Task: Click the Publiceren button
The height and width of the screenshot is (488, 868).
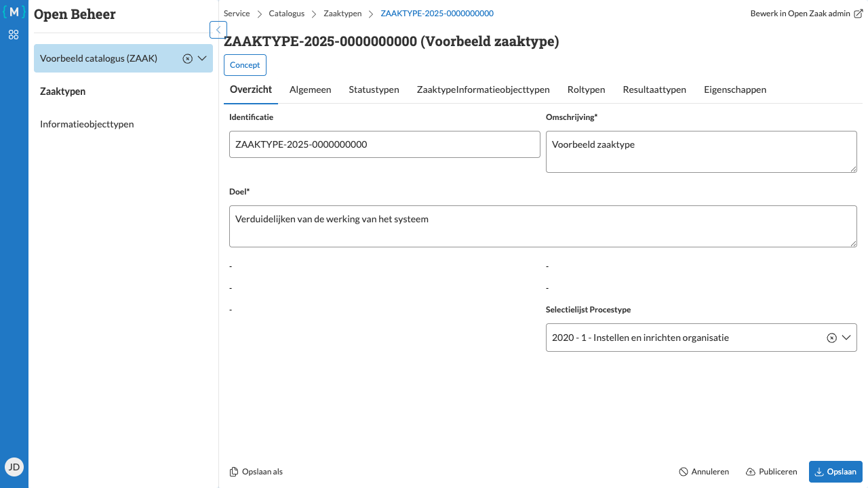Action: click(x=771, y=472)
